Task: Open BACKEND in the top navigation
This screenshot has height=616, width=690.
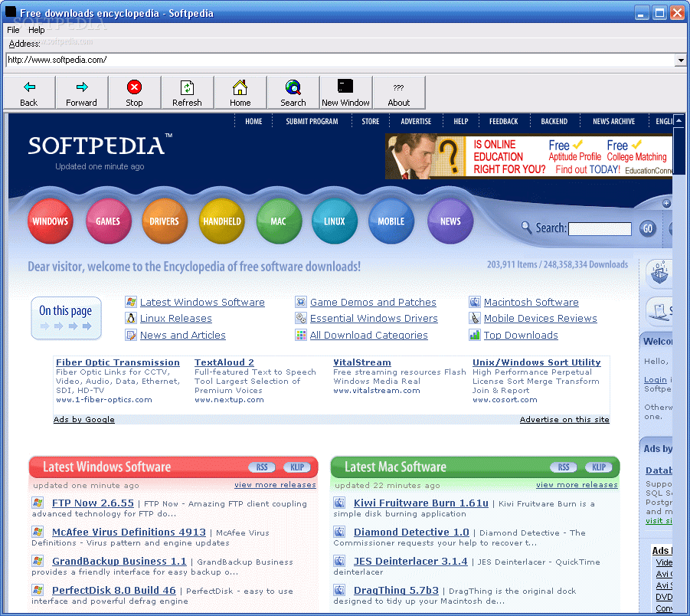Action: click(x=554, y=121)
